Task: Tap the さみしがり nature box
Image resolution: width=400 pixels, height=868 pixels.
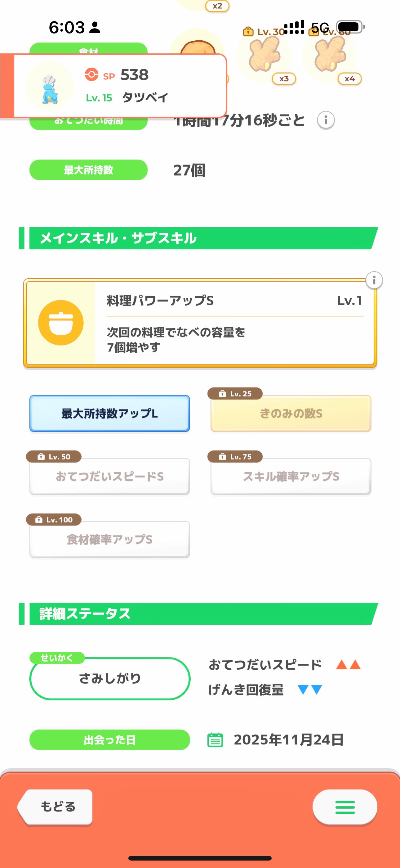Action: click(x=110, y=678)
